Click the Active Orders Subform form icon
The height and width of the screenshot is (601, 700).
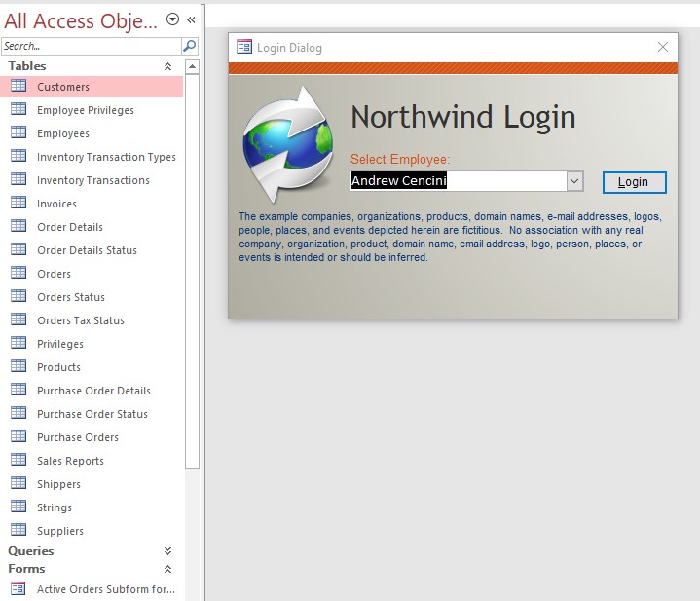pyautogui.click(x=18, y=588)
